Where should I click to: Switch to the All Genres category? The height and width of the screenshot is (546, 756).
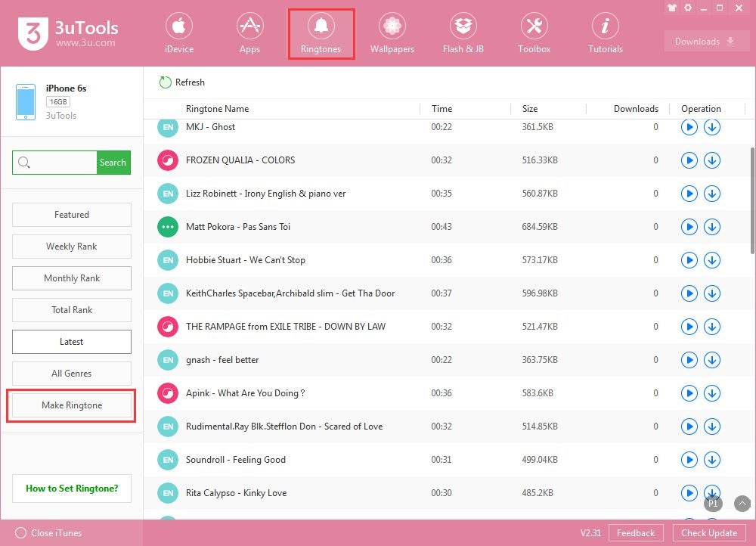click(71, 373)
